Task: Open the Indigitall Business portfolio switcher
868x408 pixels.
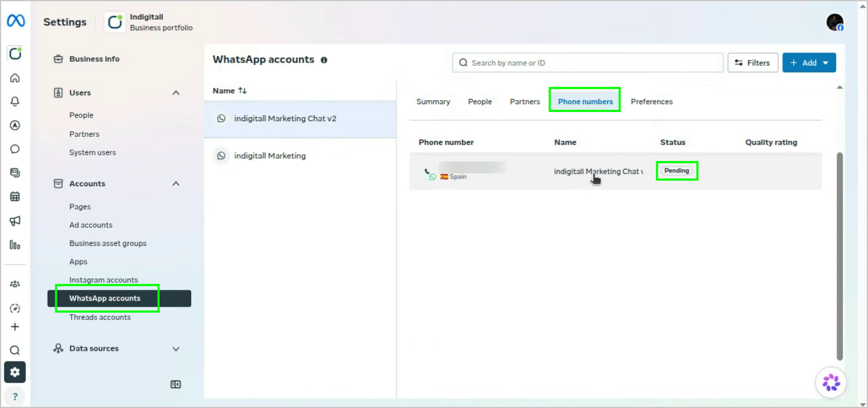Action: coord(149,22)
